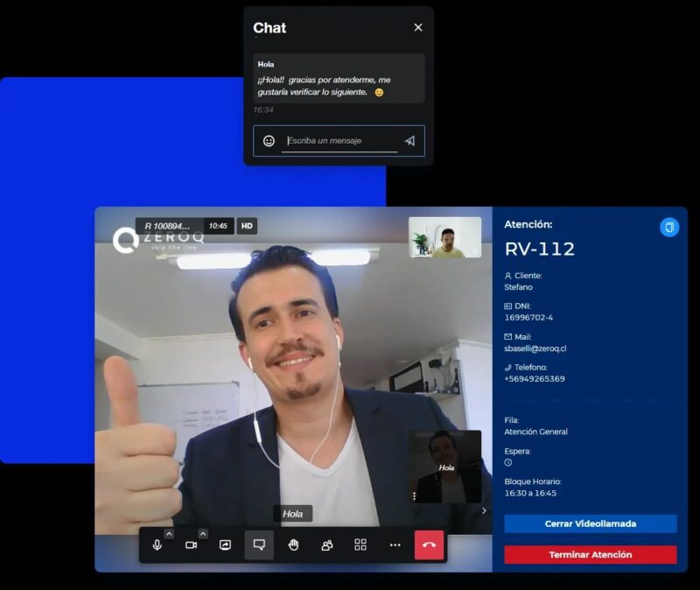Click the Cerrar Videollamada button
The width and height of the screenshot is (700, 590).
(590, 523)
